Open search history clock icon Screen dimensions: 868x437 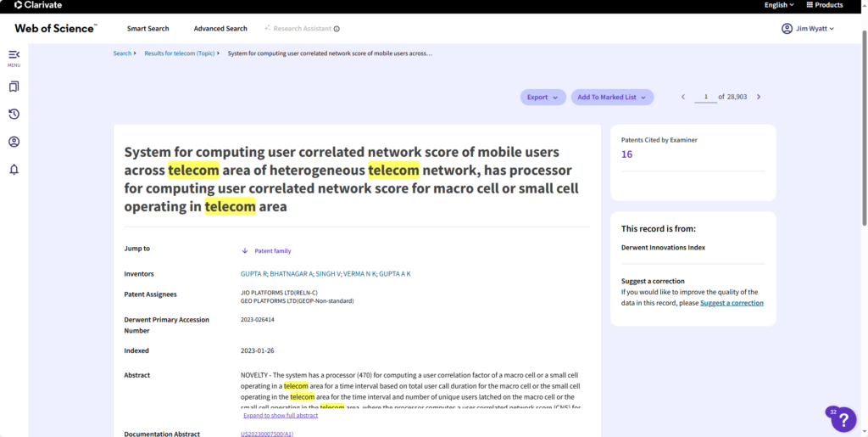[x=14, y=115]
